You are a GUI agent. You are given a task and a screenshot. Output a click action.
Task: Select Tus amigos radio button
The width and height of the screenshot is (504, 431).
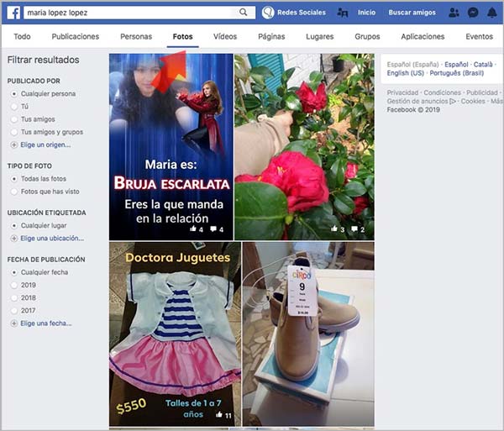coord(13,119)
